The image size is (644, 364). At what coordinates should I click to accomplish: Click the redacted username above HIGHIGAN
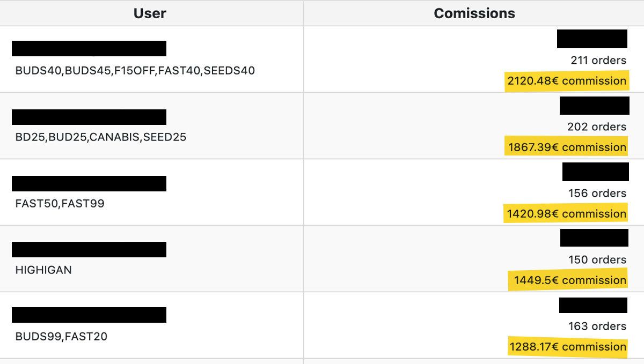click(89, 249)
